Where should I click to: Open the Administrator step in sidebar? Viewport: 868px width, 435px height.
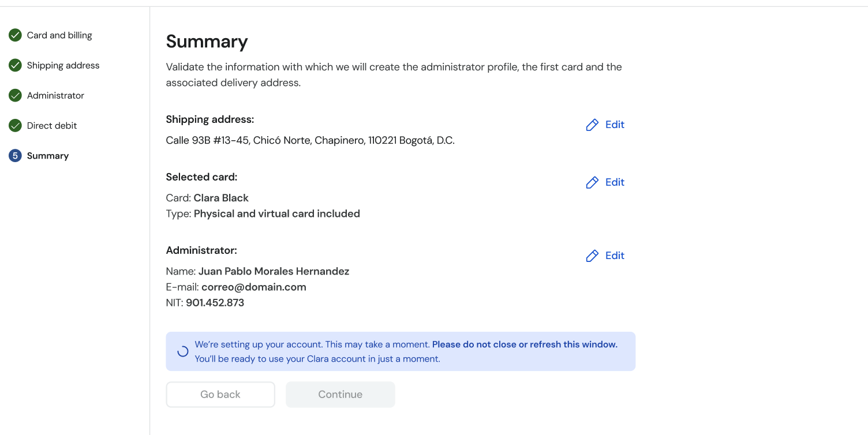pos(55,95)
